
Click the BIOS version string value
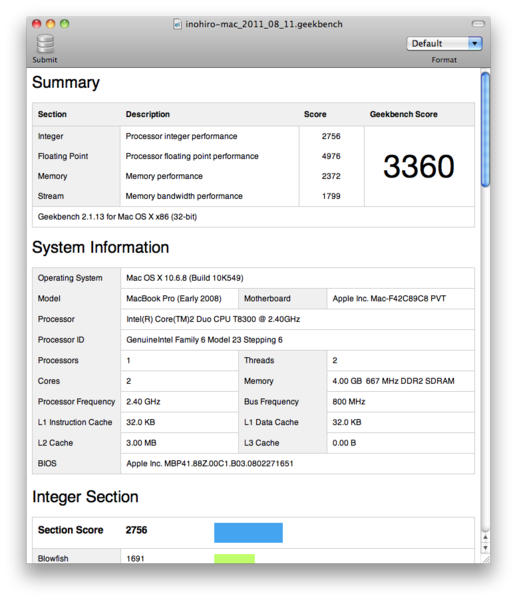click(x=210, y=463)
